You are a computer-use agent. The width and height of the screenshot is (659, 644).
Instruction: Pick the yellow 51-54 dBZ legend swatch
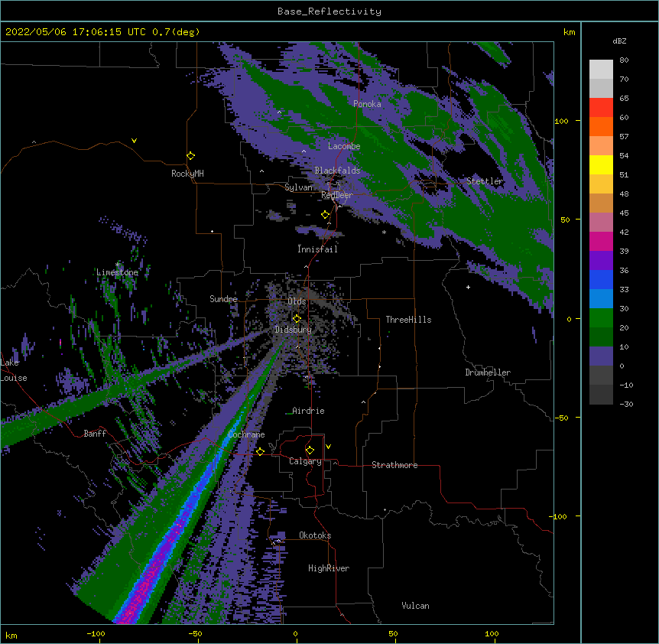(x=601, y=164)
